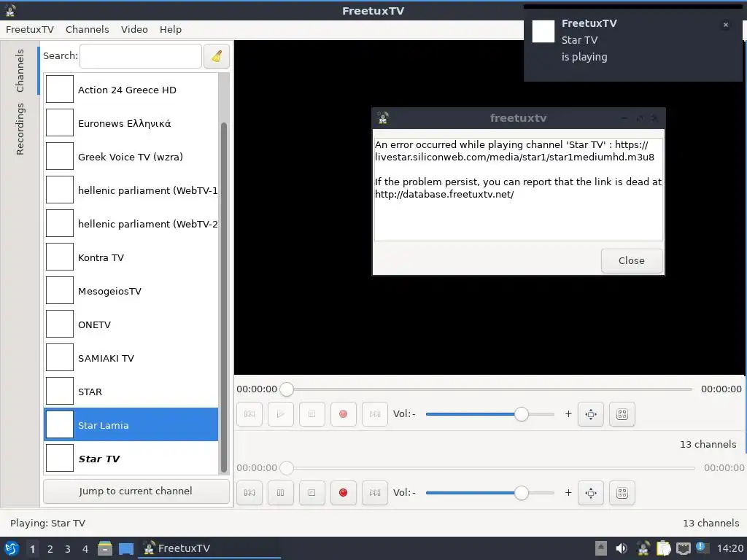Select hellenic parliament (WebTV-1 channel

tap(131, 190)
